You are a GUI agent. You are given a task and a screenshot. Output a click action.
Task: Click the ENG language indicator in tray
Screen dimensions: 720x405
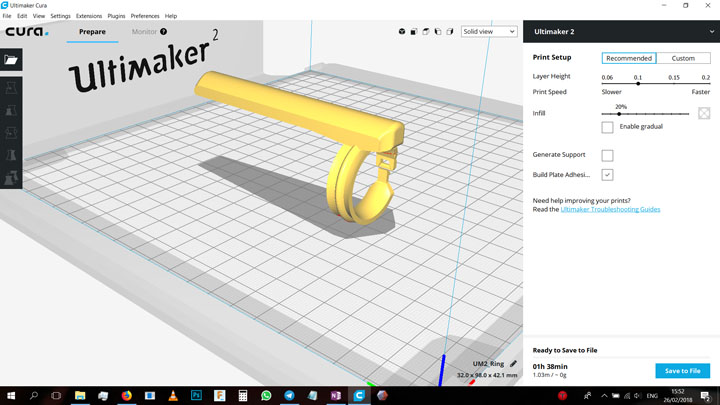(x=652, y=395)
